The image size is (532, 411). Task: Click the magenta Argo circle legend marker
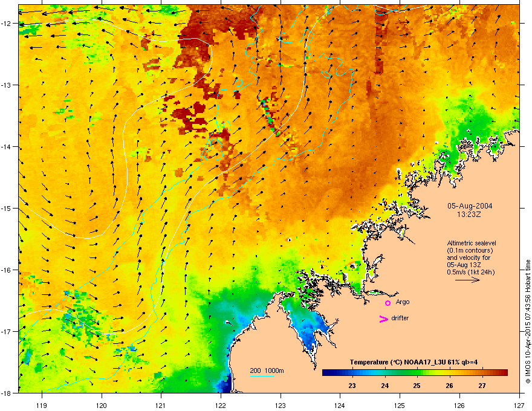[x=388, y=303]
